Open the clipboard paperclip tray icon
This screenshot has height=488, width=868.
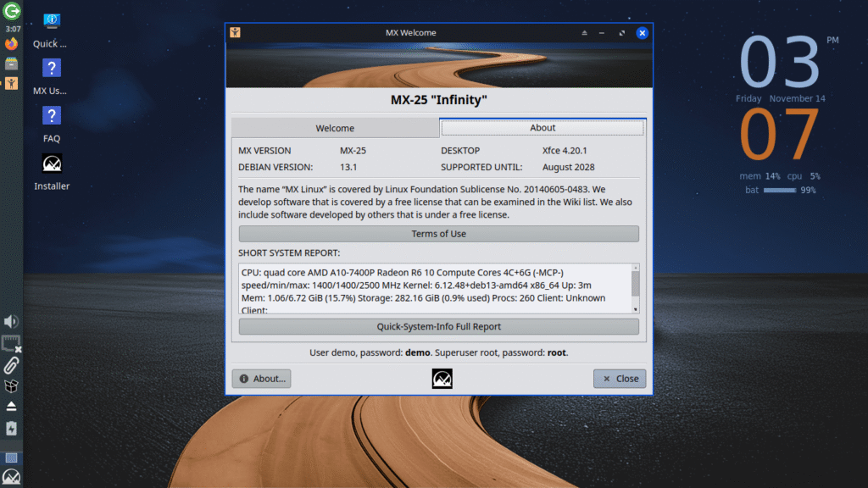(11, 365)
